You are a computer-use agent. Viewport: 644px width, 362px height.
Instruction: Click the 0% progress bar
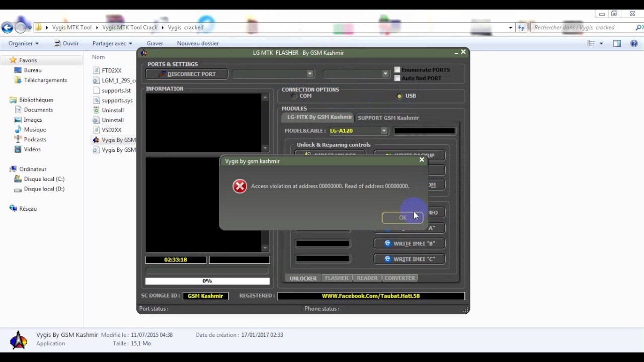(207, 281)
